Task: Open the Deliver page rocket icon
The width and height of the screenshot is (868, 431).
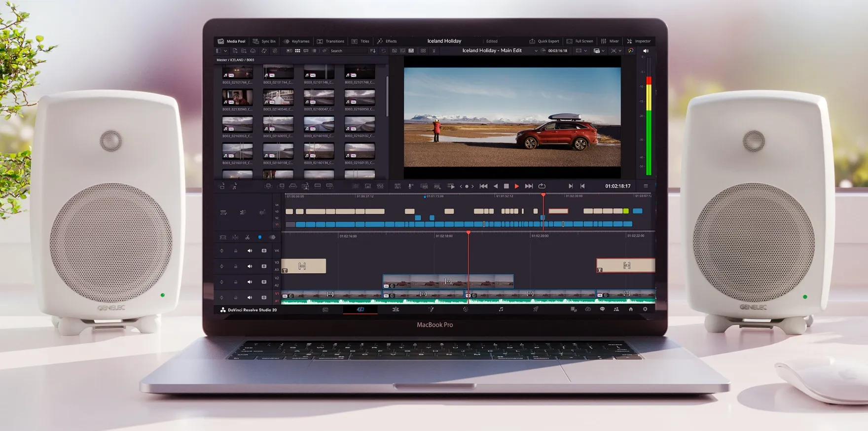Action: tap(536, 309)
